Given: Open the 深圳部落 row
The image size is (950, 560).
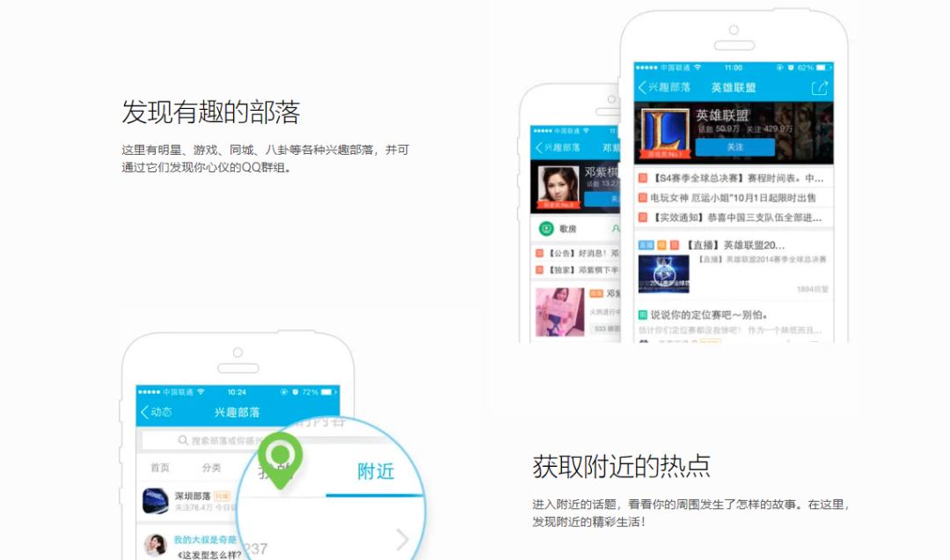Looking at the screenshot, I should click(x=188, y=501).
